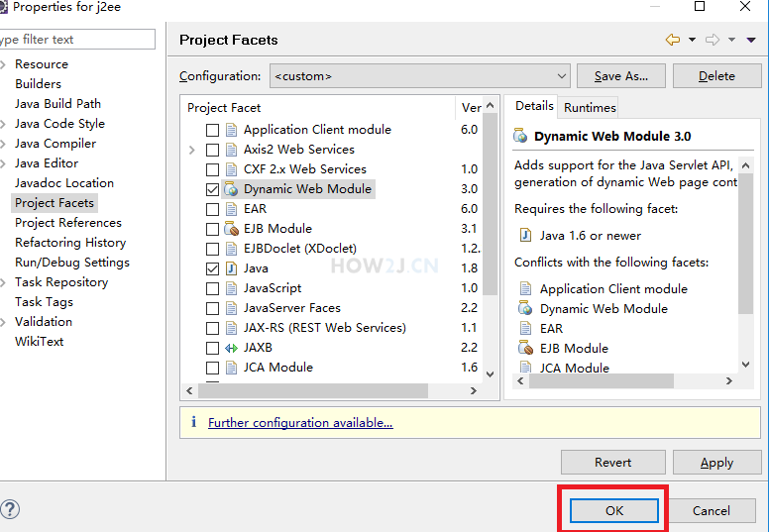Image resolution: width=769 pixels, height=532 pixels.
Task: Uncheck the Dynamic Web Module checkbox
Action: click(212, 189)
